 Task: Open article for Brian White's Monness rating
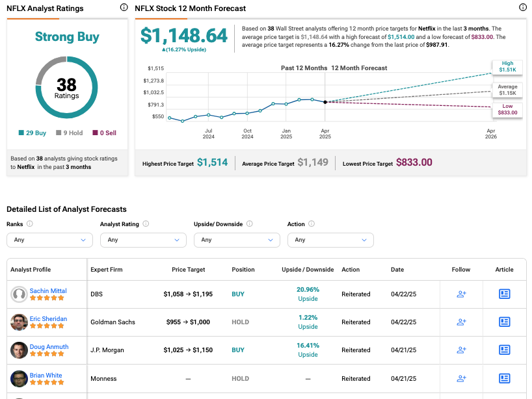[x=505, y=378]
